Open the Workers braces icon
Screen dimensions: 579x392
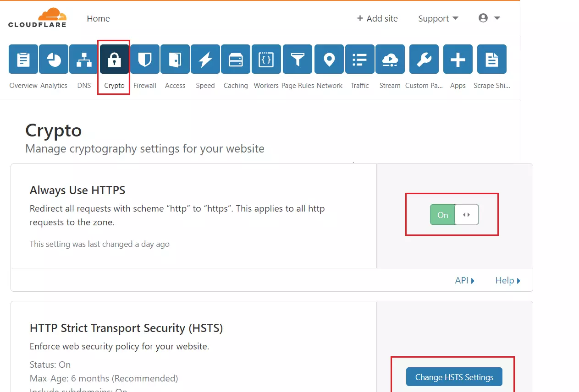tap(266, 59)
